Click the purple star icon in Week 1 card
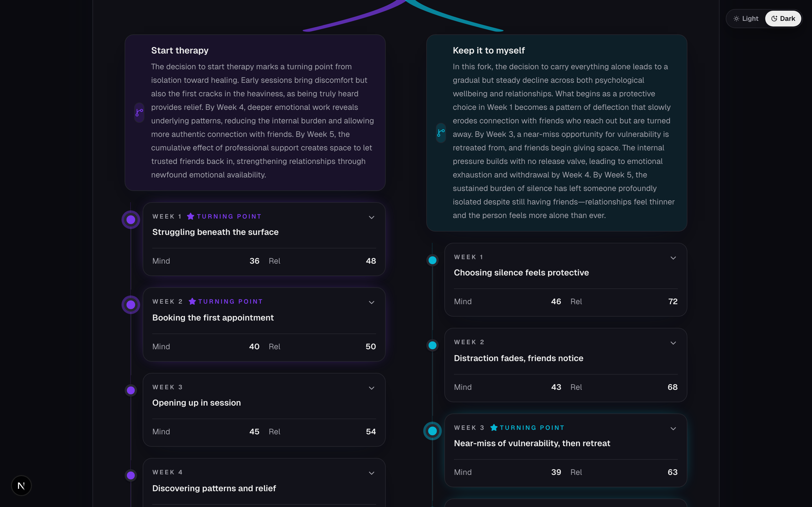 (191, 216)
